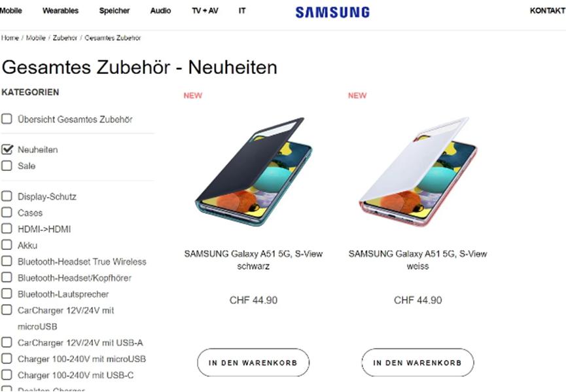The width and height of the screenshot is (566, 392).
Task: Open the Speicher menu
Action: (x=115, y=10)
